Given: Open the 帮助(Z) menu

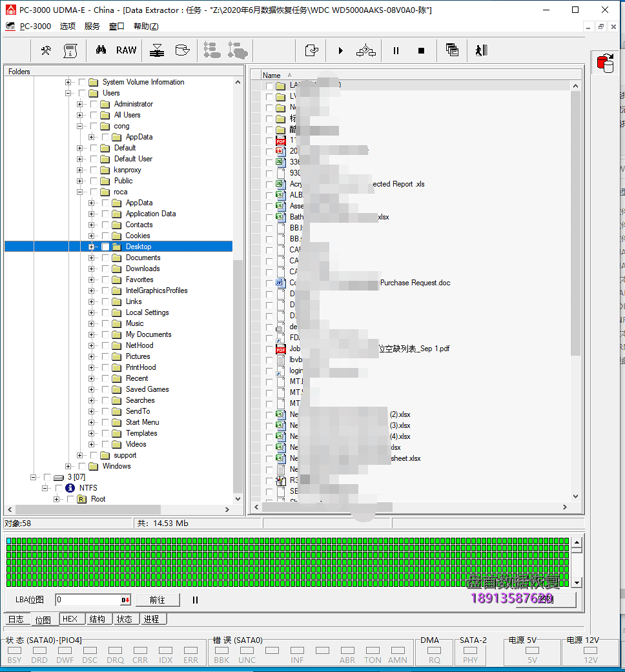Looking at the screenshot, I should (146, 26).
